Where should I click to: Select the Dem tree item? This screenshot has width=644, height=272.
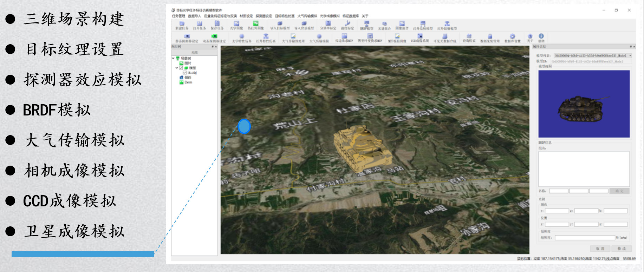tap(186, 82)
